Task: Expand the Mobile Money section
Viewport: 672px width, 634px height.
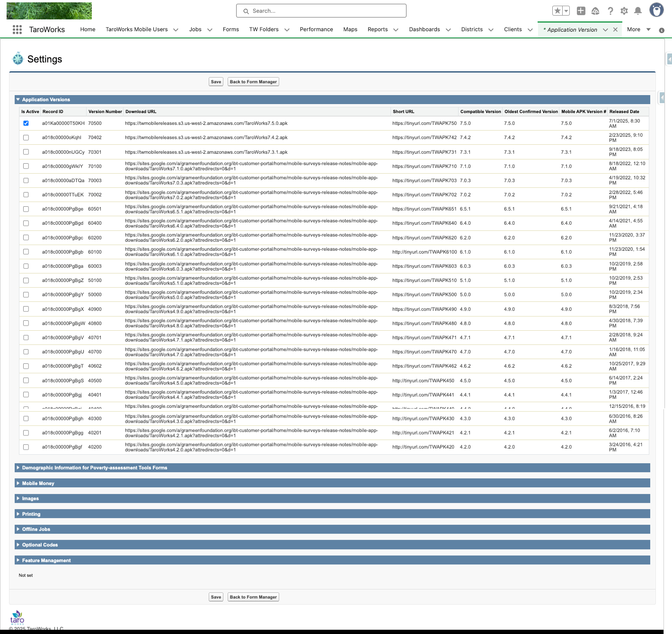Action: click(x=18, y=483)
